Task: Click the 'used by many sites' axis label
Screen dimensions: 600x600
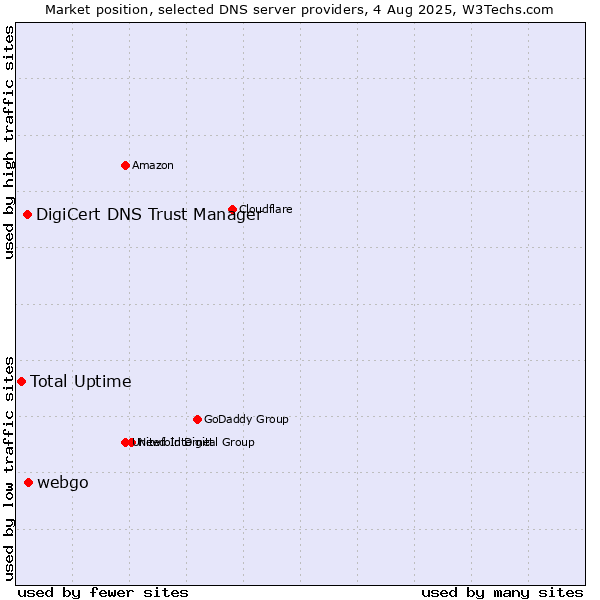Action: pyautogui.click(x=502, y=593)
